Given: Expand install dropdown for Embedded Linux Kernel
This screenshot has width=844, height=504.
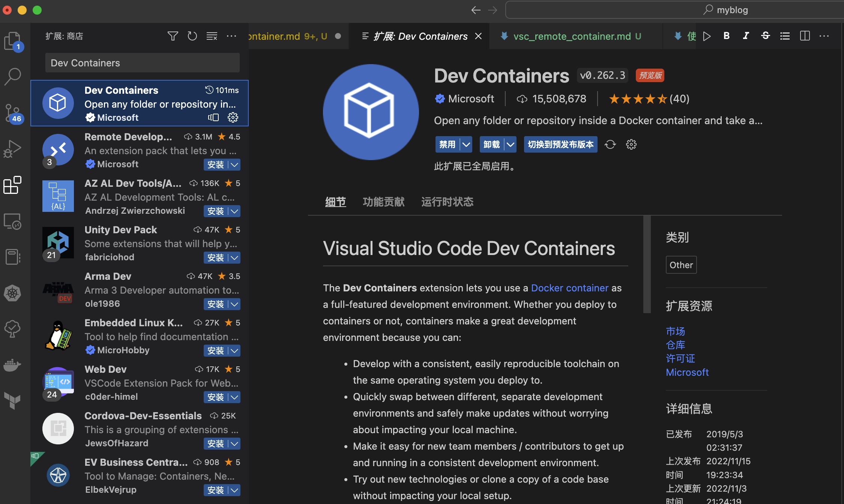Looking at the screenshot, I should [x=234, y=351].
